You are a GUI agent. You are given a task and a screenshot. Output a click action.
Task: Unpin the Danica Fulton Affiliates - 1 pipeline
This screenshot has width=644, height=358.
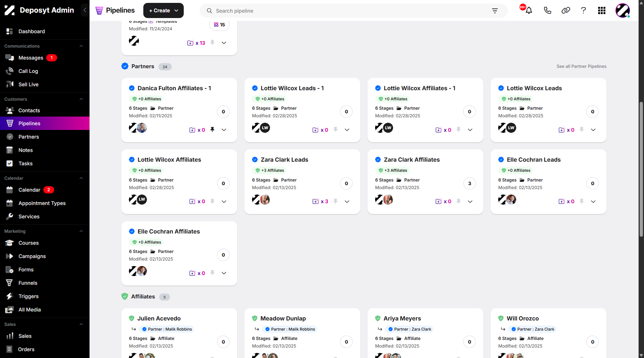point(212,130)
